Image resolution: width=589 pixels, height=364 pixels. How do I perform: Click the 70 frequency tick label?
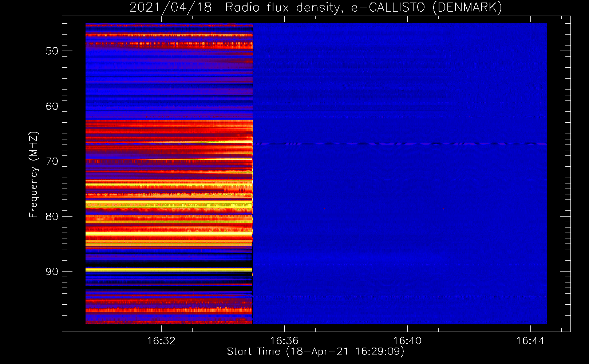(x=52, y=161)
